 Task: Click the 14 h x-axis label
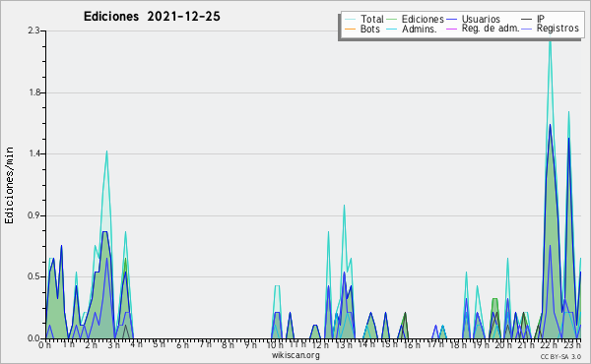[x=366, y=344]
